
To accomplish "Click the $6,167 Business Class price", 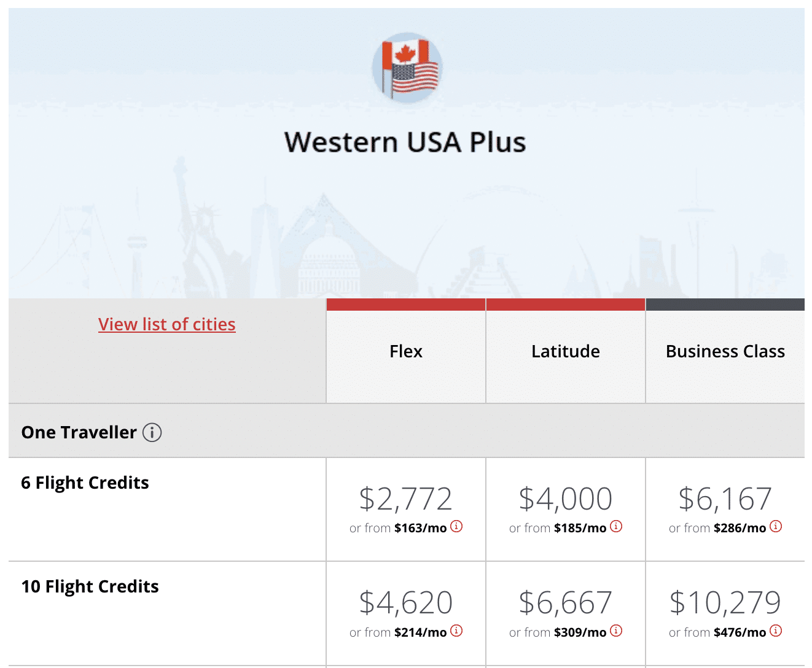I will click(x=725, y=499).
